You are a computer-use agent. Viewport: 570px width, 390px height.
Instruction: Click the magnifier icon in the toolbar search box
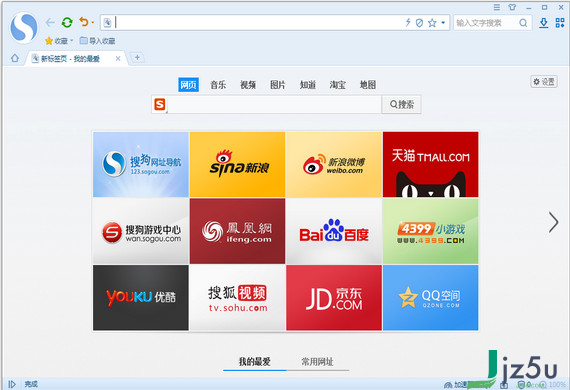pyautogui.click(x=523, y=23)
